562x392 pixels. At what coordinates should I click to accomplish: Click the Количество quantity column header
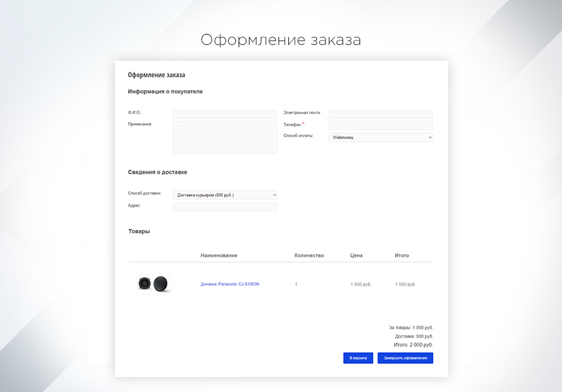click(x=310, y=255)
